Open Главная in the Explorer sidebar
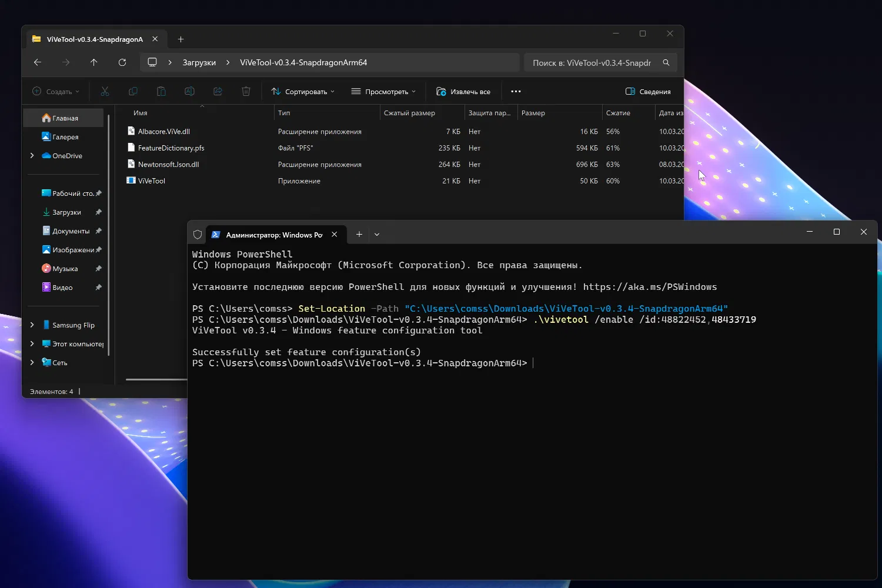The width and height of the screenshot is (882, 588). (65, 118)
